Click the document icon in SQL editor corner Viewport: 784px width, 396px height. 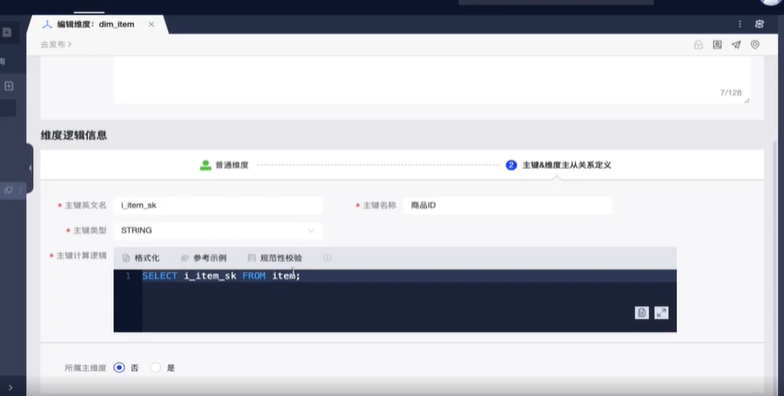(x=642, y=313)
